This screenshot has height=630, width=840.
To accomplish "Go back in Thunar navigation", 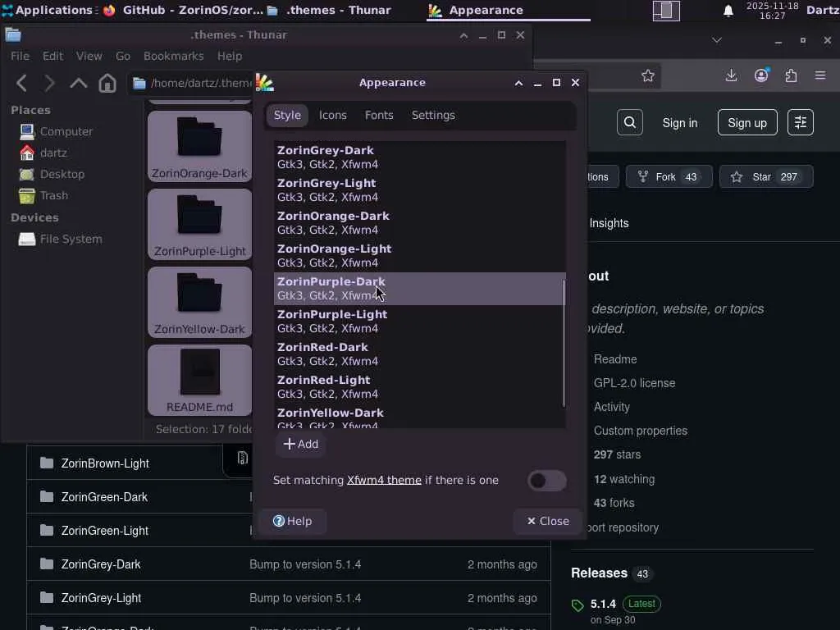I will [x=21, y=83].
